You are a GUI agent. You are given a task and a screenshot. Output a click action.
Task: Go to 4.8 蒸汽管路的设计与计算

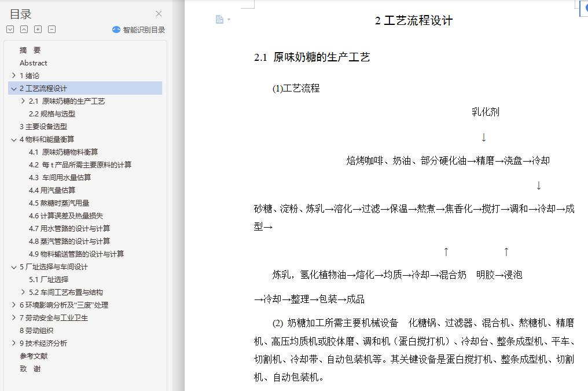pos(69,242)
